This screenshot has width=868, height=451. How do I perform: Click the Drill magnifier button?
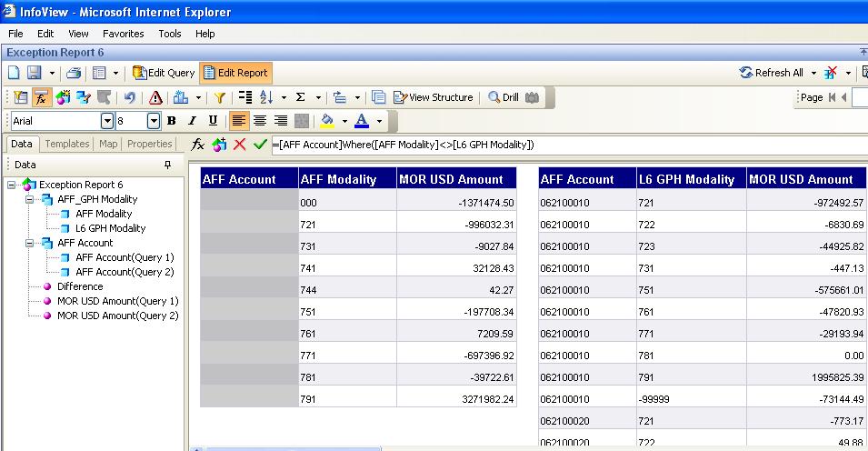click(x=504, y=97)
